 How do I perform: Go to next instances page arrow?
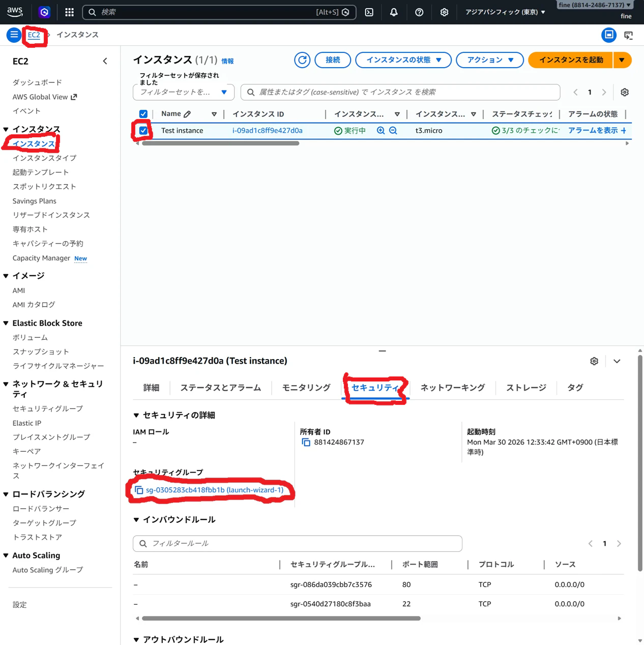[x=604, y=92]
